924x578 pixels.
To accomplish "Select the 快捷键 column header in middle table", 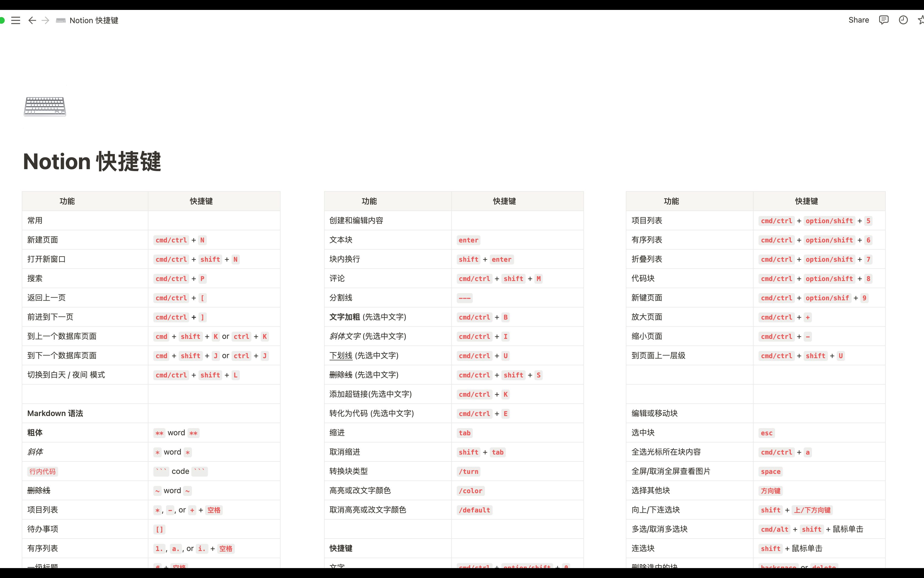I will (x=504, y=201).
